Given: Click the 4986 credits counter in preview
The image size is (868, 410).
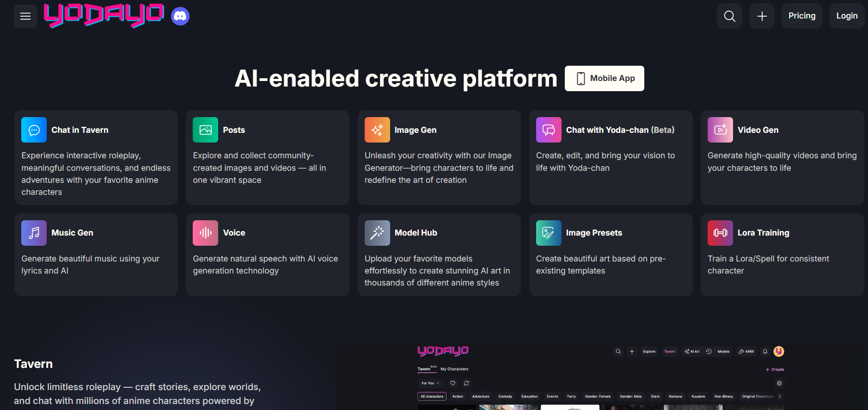Looking at the screenshot, I should (x=746, y=352).
